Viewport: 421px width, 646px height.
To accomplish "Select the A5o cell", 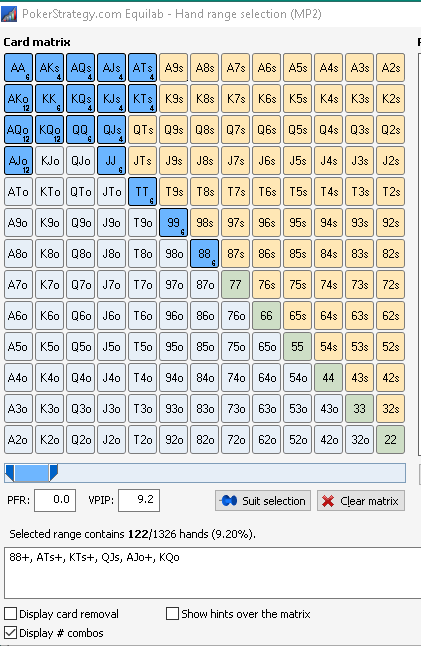I will click(19, 346).
